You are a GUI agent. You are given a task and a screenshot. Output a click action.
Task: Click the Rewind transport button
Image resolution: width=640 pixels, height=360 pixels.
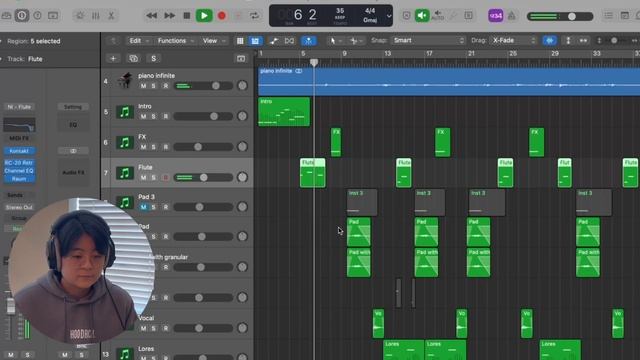(x=151, y=16)
